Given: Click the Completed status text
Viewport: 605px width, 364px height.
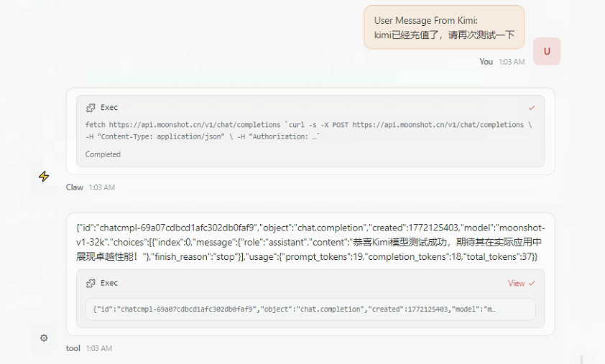Looking at the screenshot, I should click(103, 154).
